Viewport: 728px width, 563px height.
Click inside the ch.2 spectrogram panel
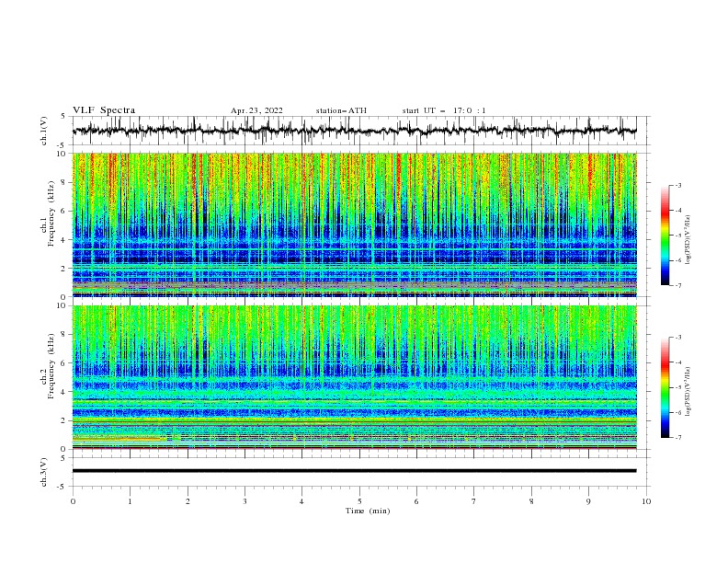[354, 377]
